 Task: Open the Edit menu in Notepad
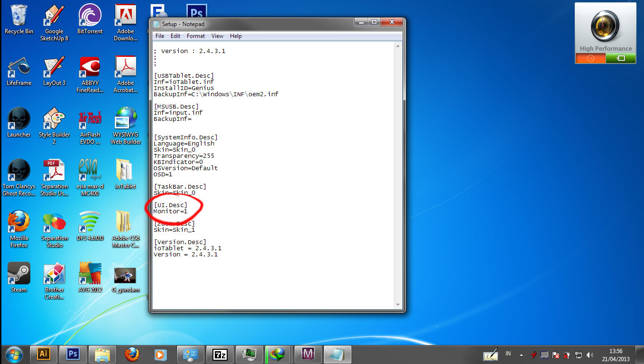point(175,36)
